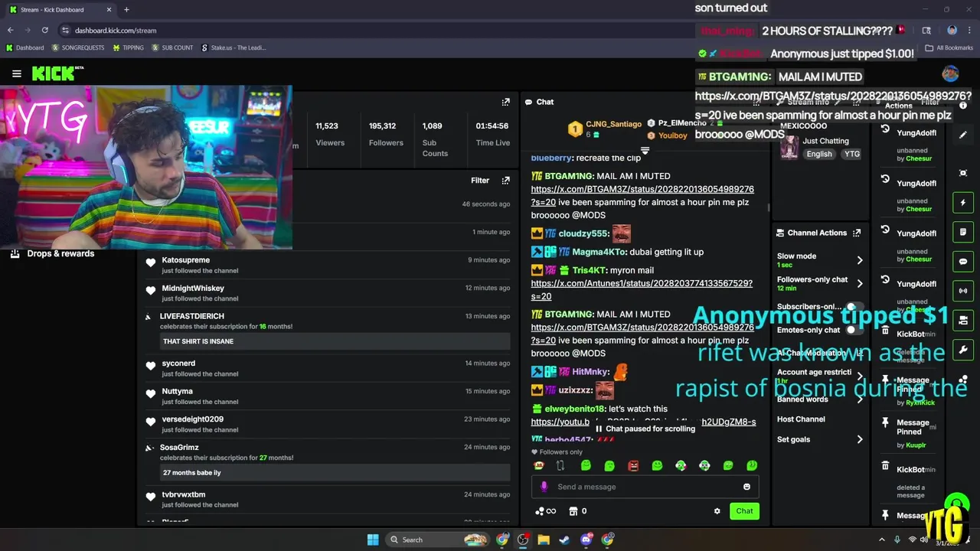This screenshot has width=980, height=551.
Task: Show hidden system tray icons chevron
Action: (881, 540)
